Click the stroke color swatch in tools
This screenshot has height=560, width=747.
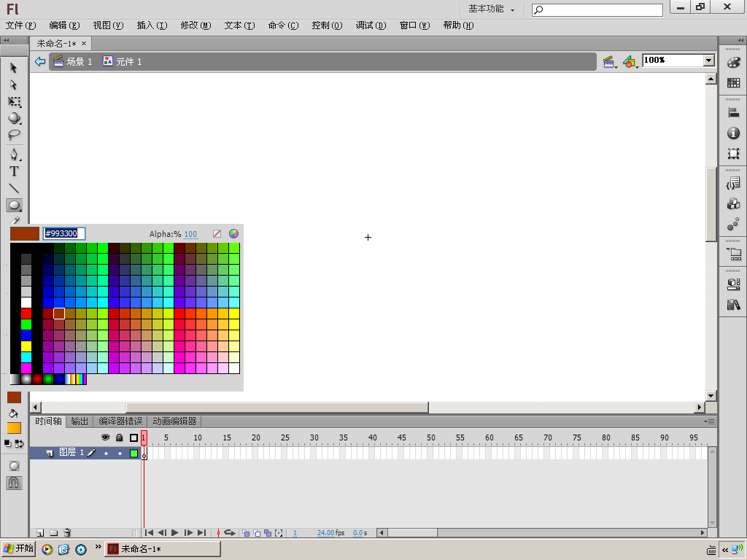14,397
